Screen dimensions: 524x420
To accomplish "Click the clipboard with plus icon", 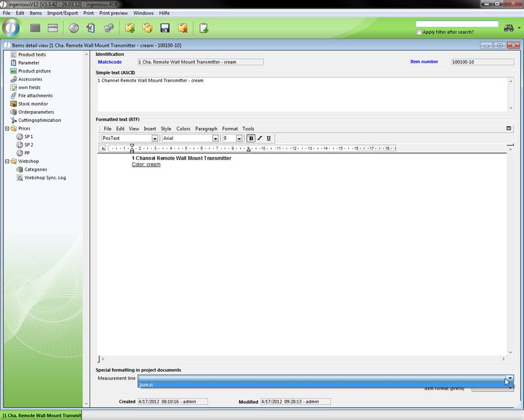I will [204, 28].
